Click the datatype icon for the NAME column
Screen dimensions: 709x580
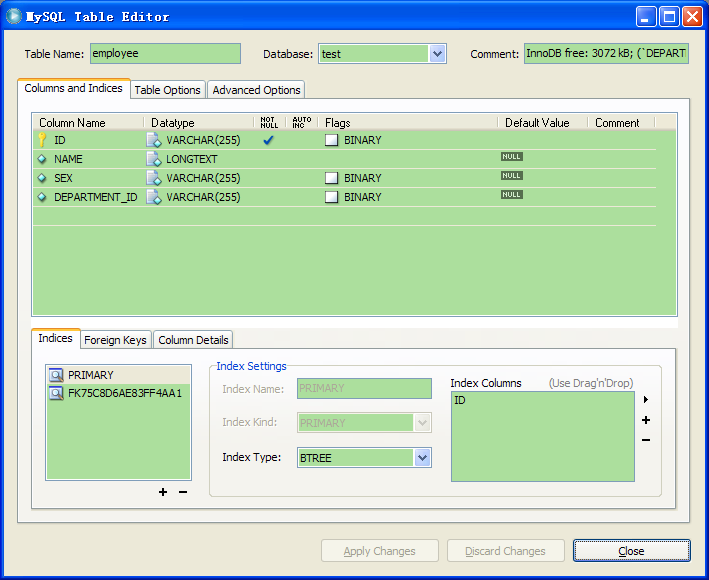[153, 159]
